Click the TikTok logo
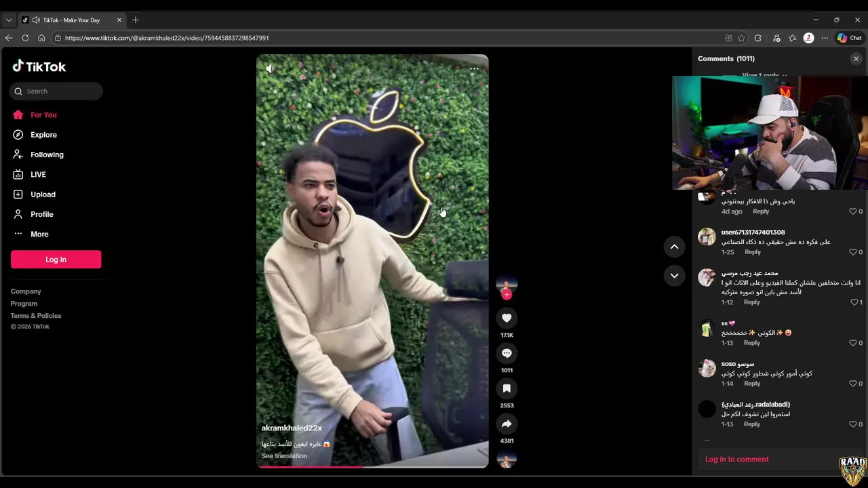The width and height of the screenshot is (868, 488). pos(39,66)
